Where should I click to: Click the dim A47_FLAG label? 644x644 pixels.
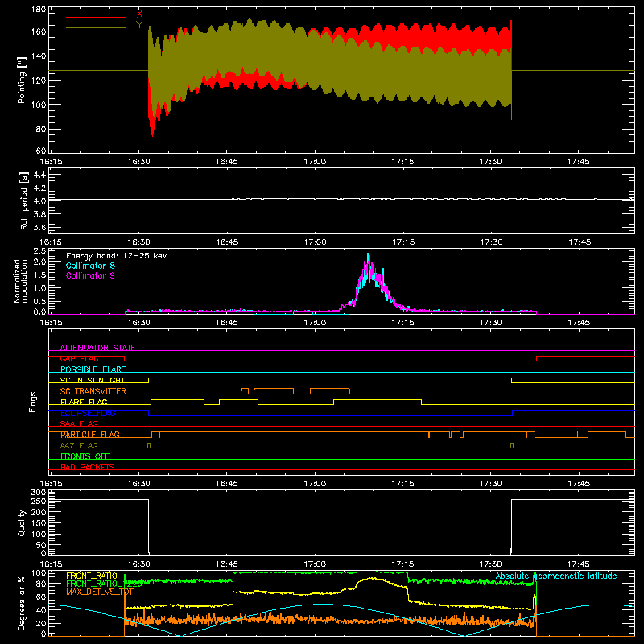(79, 445)
